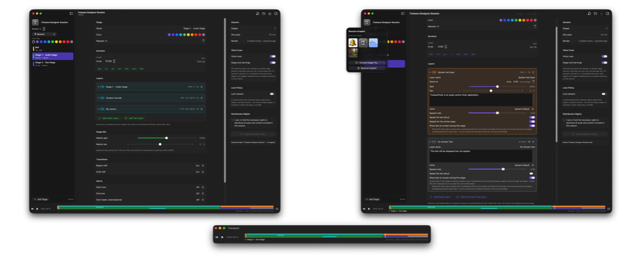Toggle Voice cues switch in left window
This screenshot has width=644, height=256.
tap(273, 56)
